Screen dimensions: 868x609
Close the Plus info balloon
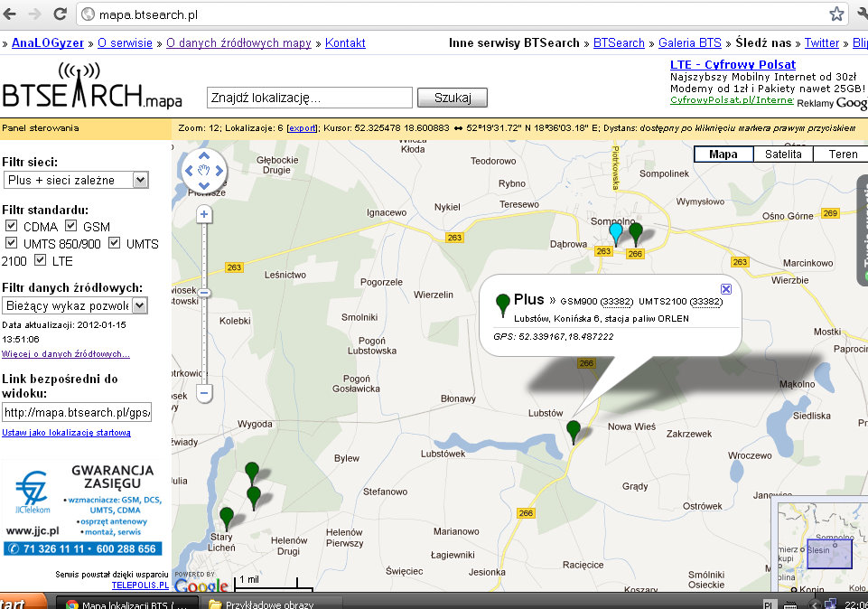tap(726, 289)
